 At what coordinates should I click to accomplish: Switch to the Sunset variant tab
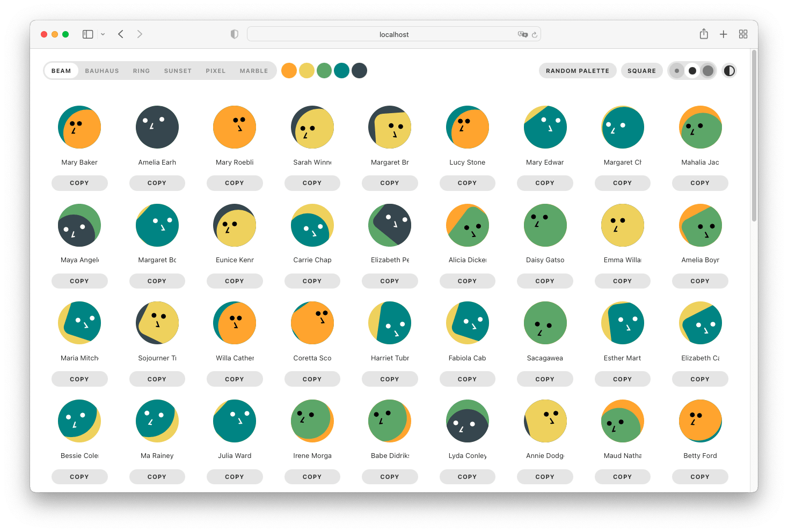click(178, 71)
